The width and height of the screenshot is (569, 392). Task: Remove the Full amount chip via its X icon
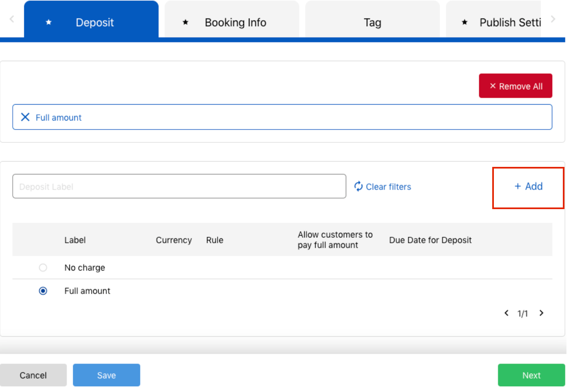pyautogui.click(x=25, y=117)
